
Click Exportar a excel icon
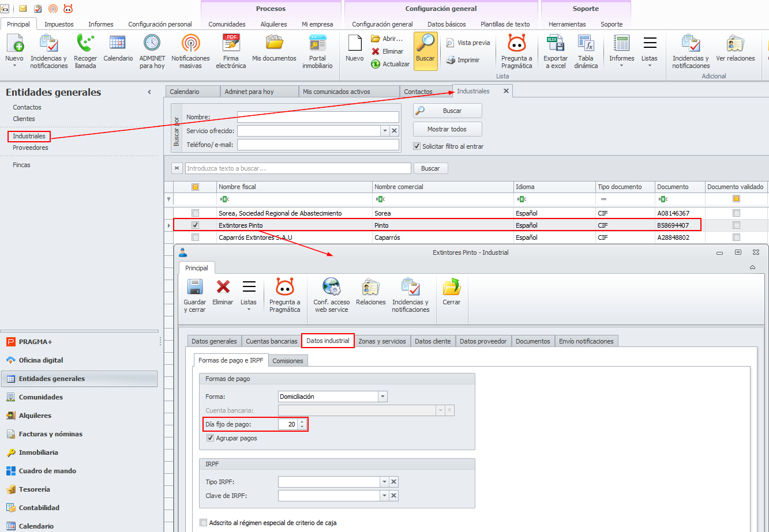555,51
